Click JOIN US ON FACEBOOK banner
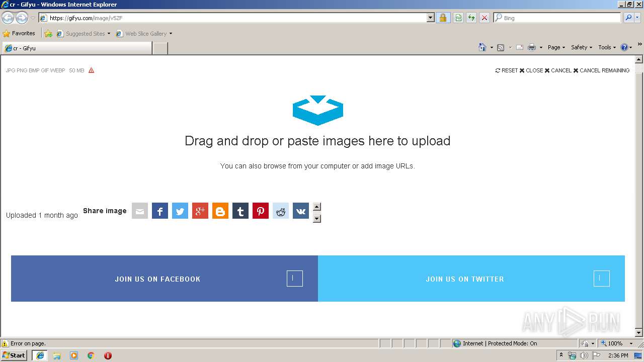The width and height of the screenshot is (644, 362). (x=165, y=279)
